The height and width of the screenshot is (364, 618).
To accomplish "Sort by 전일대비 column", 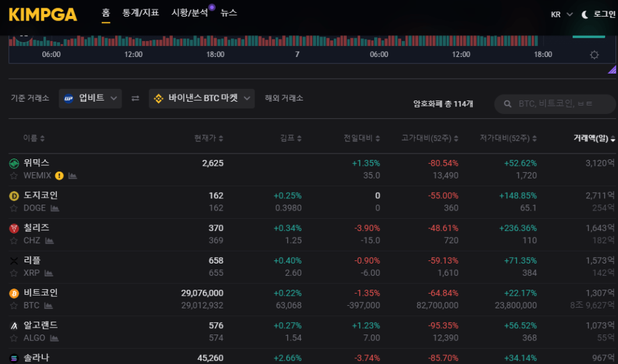I will click(x=361, y=138).
